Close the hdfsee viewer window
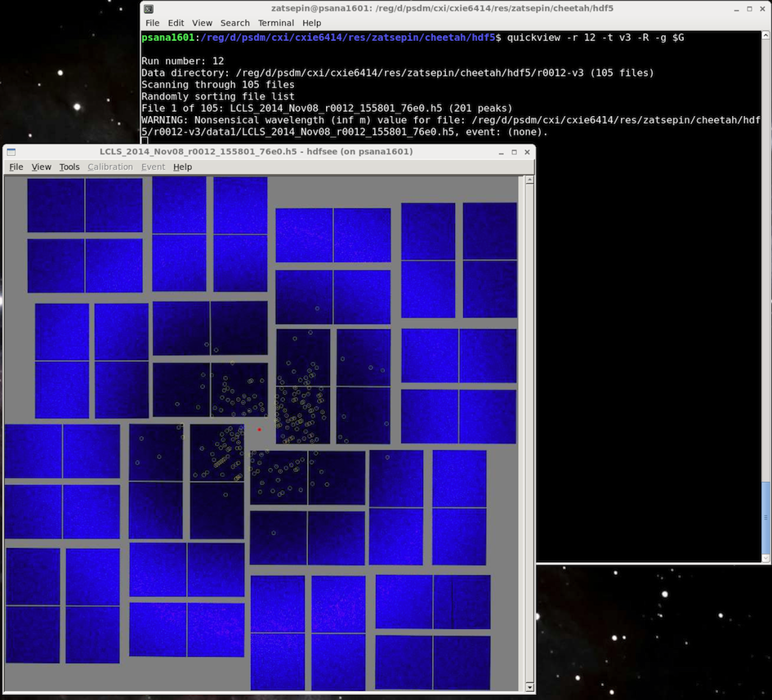Image resolution: width=772 pixels, height=700 pixels. (x=527, y=152)
